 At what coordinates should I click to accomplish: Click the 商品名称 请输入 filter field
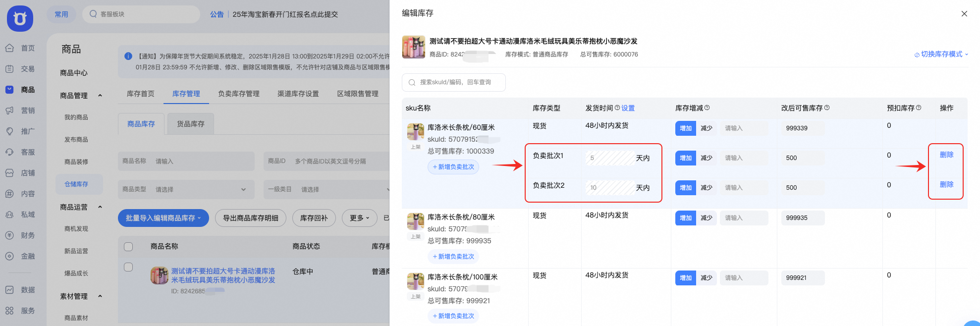(x=186, y=161)
